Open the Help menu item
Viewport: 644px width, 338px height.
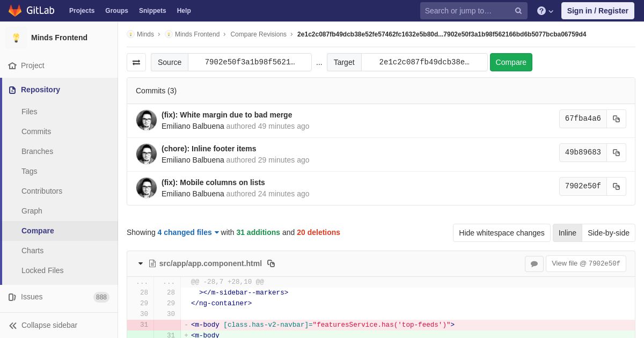pos(184,11)
